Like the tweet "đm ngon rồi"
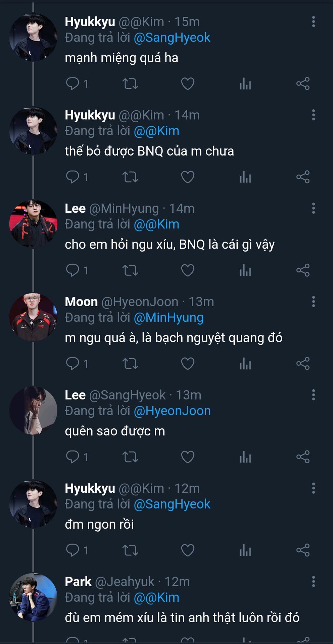The image size is (333, 644). click(x=188, y=550)
